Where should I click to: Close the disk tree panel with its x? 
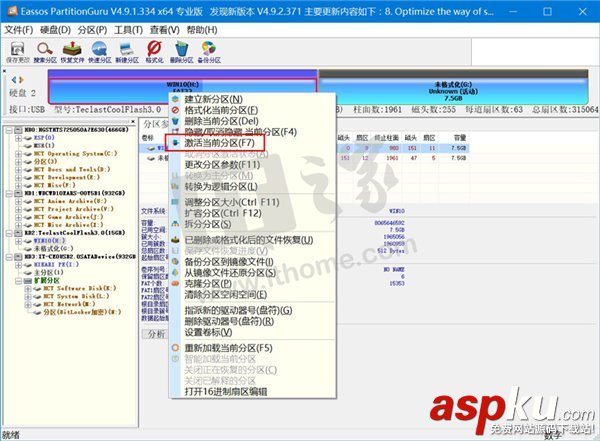(133, 121)
